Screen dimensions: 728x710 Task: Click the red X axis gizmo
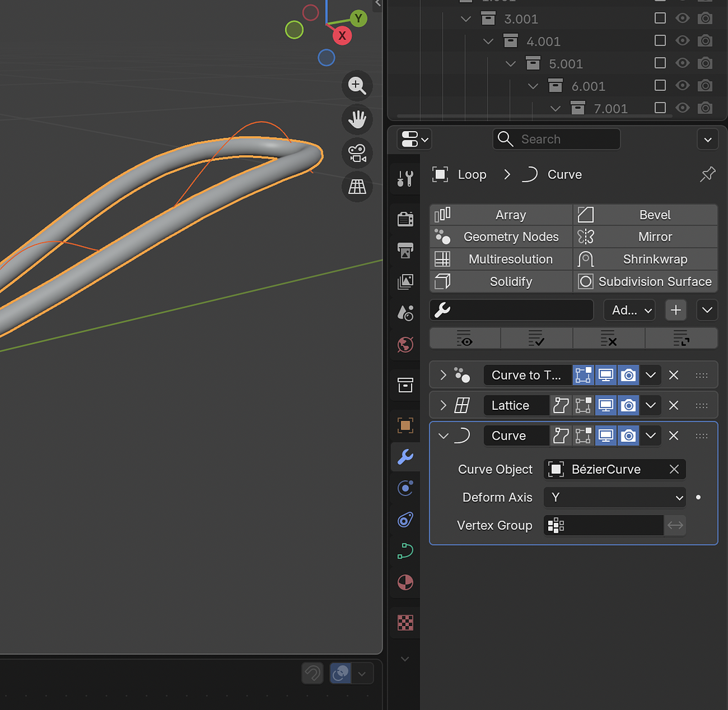(342, 36)
